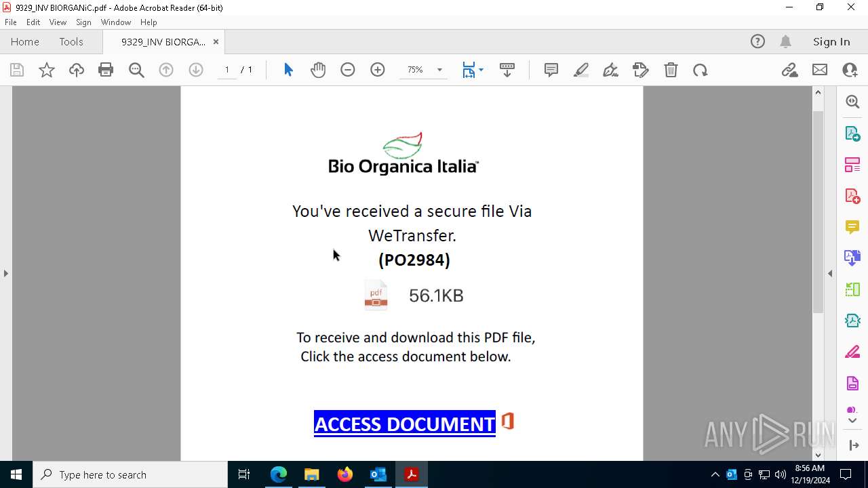Click the scrolling mode keyboard icon
This screenshot has width=868, height=488.
pyautogui.click(x=507, y=70)
